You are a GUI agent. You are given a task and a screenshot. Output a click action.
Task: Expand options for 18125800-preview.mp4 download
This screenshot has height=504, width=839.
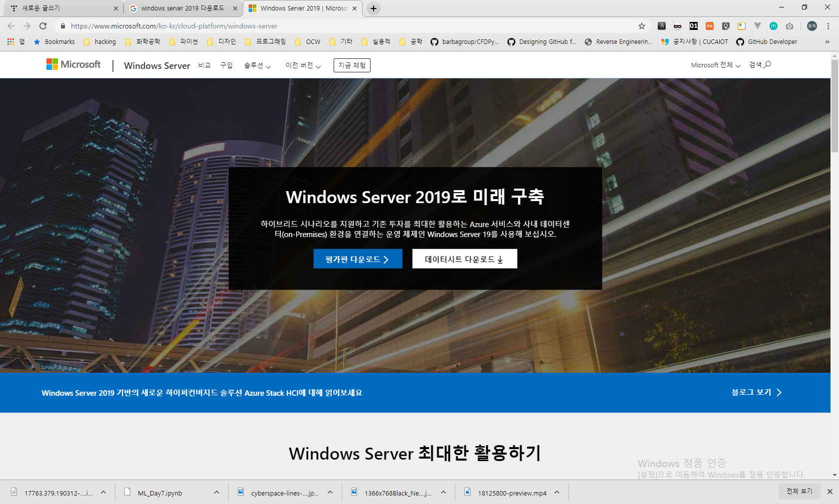click(557, 493)
